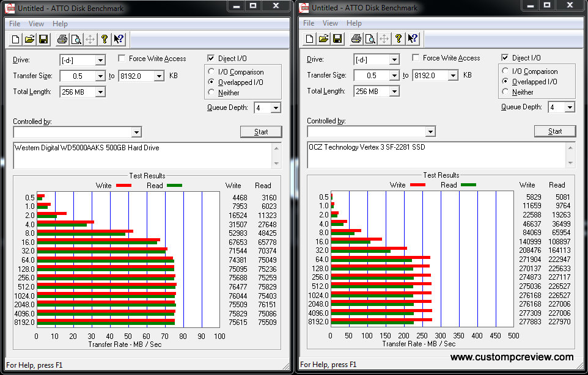Open 8192.0 max transfer size dropdown, right window

coord(453,75)
